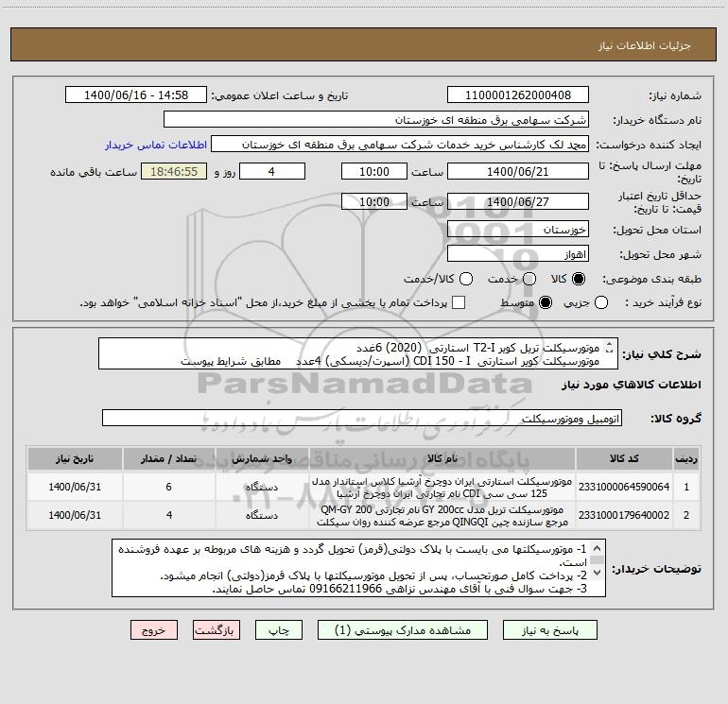Click the row 1 quantity cell 6
728x704 pixels.
coord(168,487)
